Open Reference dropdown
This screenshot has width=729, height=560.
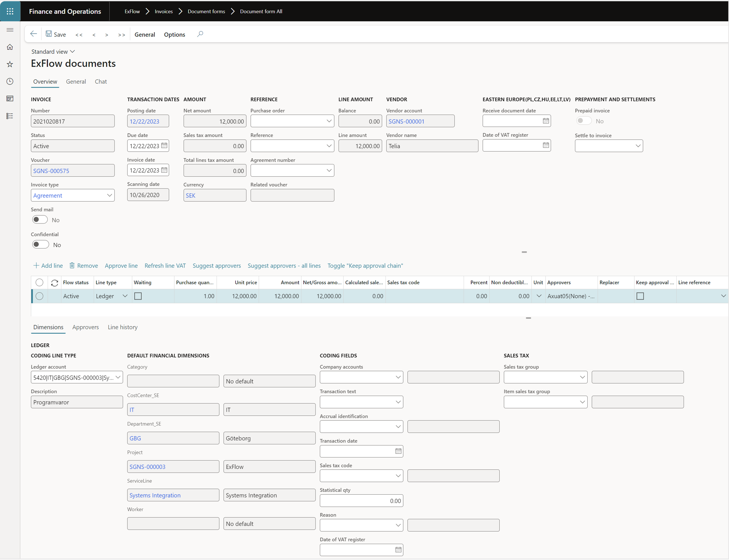(329, 146)
